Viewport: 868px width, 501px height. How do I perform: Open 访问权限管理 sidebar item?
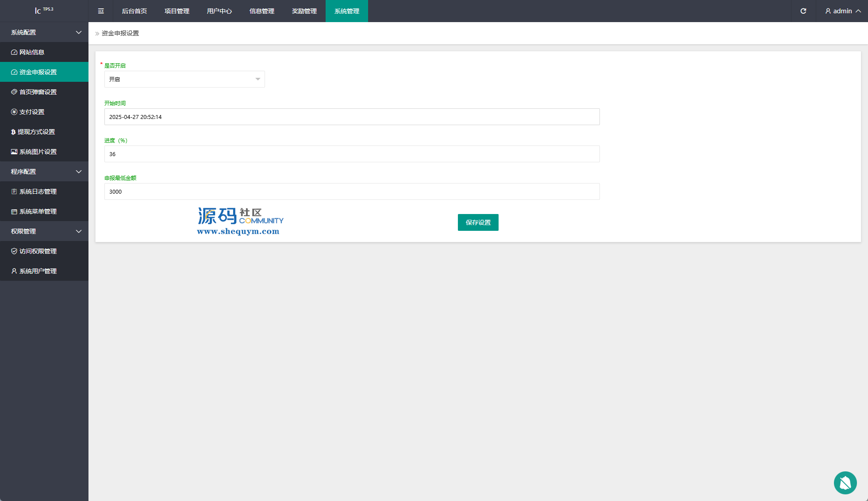coord(38,251)
